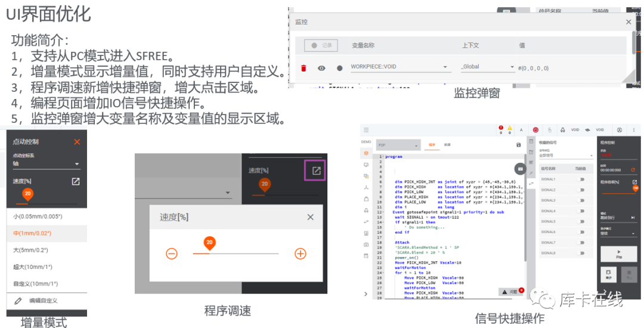Click the 记录 record button
The height and width of the screenshot is (328, 644).
point(321,45)
